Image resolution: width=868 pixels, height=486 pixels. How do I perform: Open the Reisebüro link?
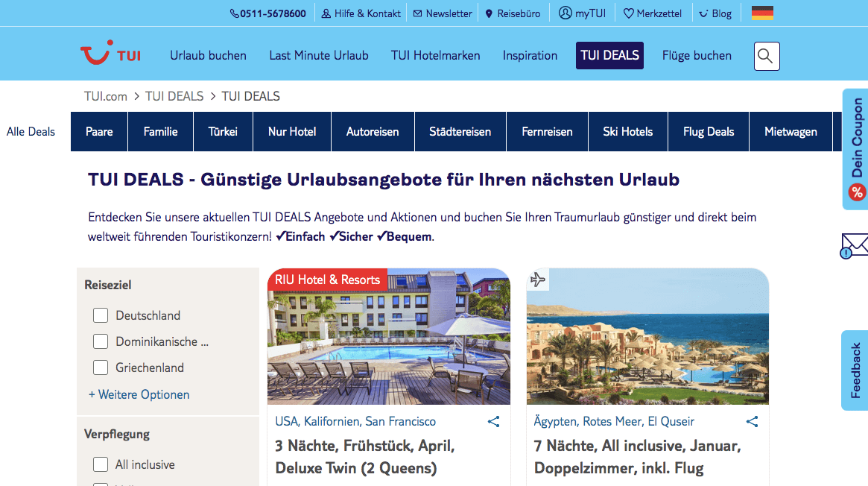coord(519,13)
